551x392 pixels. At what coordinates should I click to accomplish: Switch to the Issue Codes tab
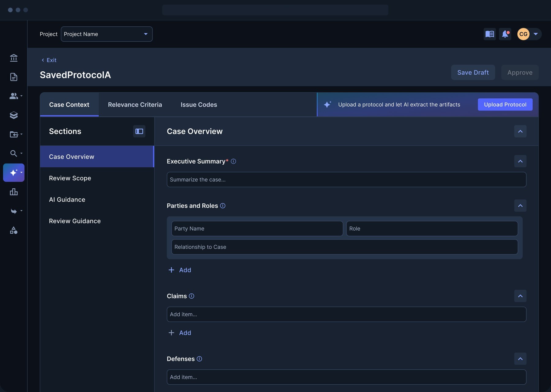pyautogui.click(x=199, y=105)
